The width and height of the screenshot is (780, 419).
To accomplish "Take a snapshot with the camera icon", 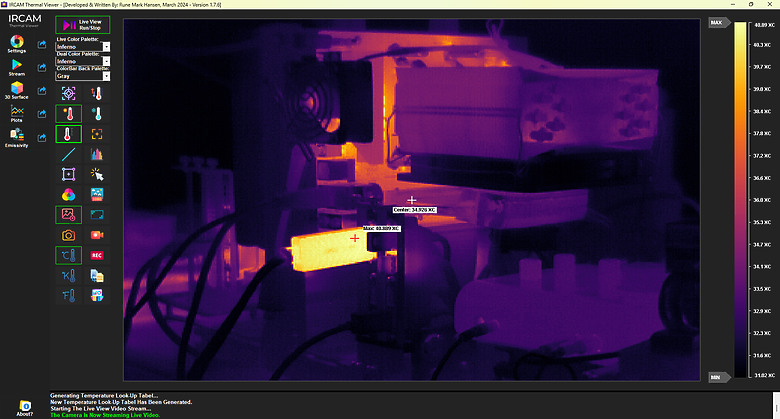I will 69,235.
